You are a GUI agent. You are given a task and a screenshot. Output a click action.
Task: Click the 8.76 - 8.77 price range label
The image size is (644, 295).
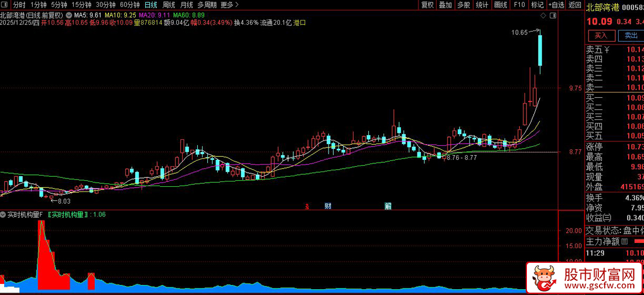pos(462,157)
